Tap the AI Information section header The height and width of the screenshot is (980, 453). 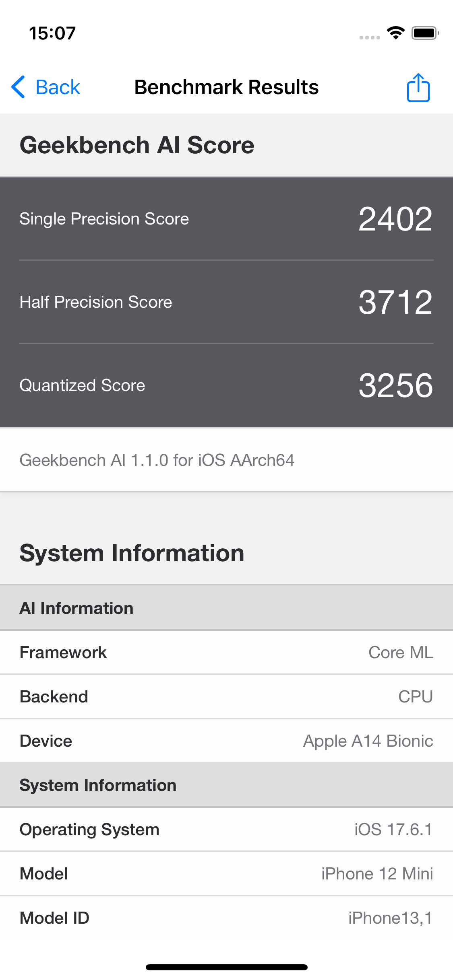coord(226,608)
